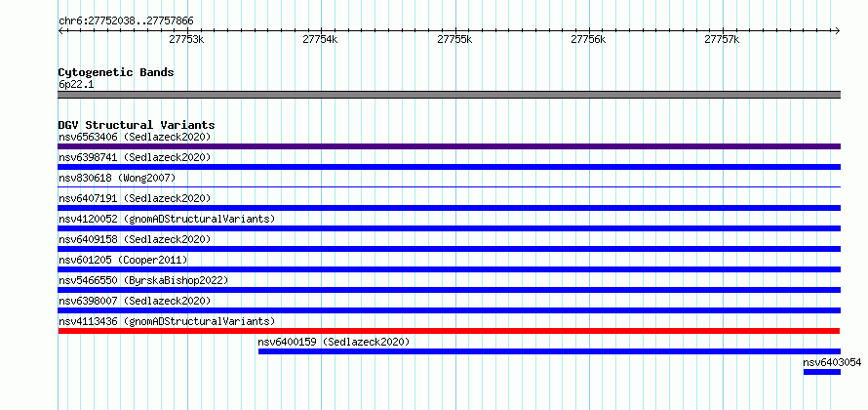
Task: Click the nsv6563406 (Sedlazeck2020) label
Action: pos(135,137)
